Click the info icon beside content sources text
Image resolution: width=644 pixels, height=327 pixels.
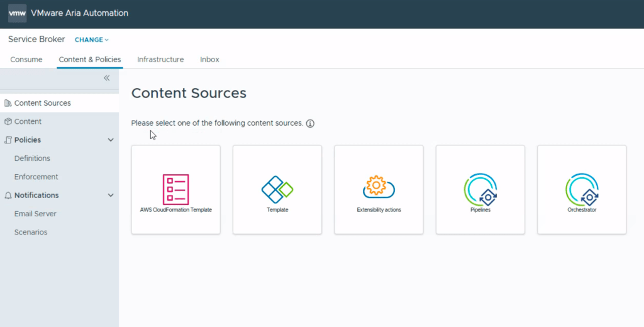(310, 123)
